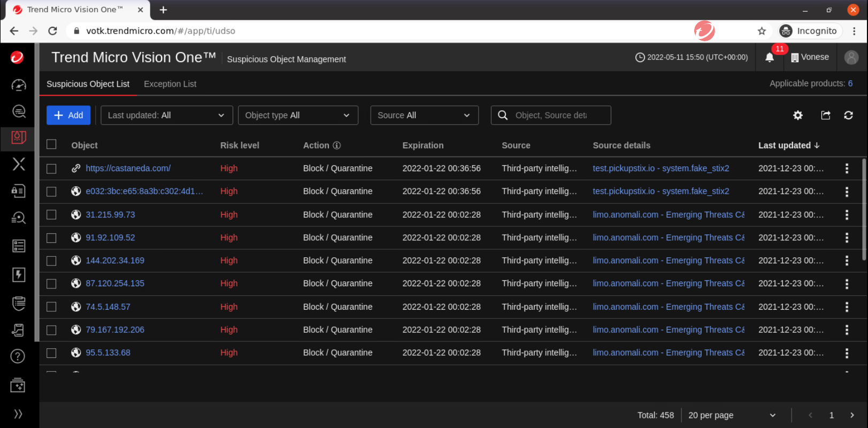Open the user account avatar icon
The height and width of the screenshot is (428, 868).
click(x=851, y=57)
